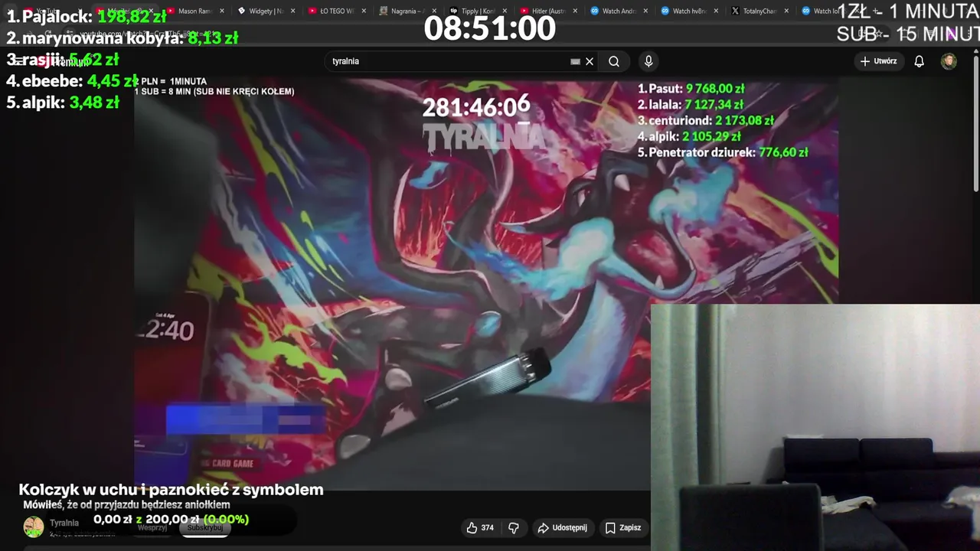Start voice search with the microphone icon
Viewport: 980px width, 551px height.
click(648, 61)
